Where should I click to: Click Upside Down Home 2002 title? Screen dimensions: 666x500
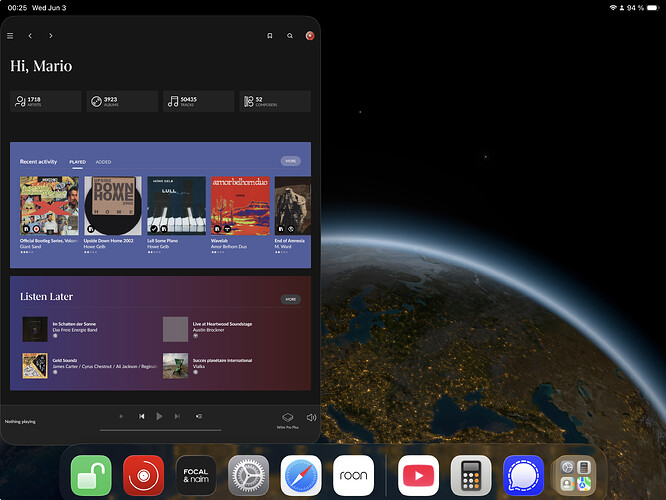tap(109, 240)
